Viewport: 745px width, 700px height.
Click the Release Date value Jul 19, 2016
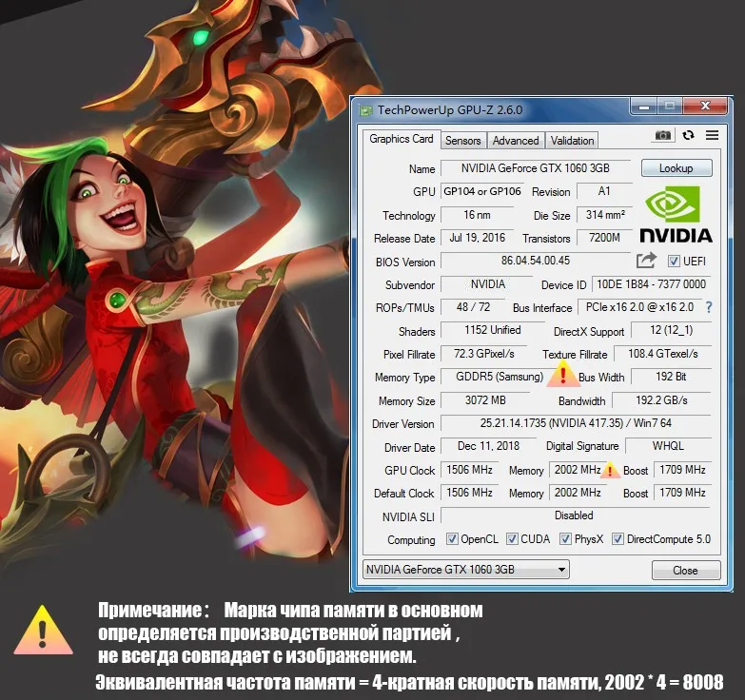tap(478, 238)
